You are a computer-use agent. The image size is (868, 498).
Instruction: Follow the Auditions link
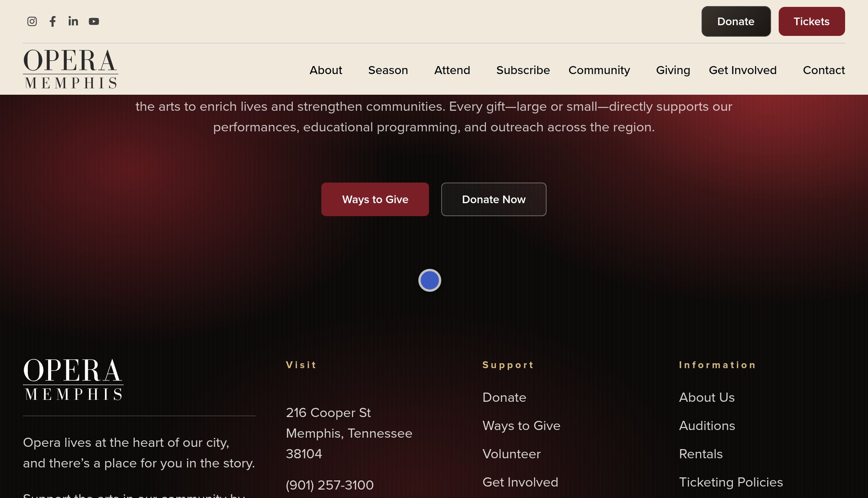click(x=707, y=425)
